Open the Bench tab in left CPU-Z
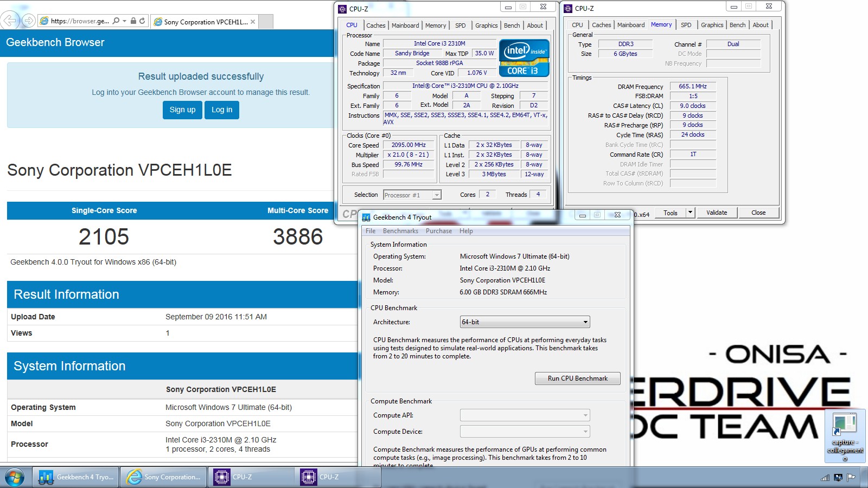The height and width of the screenshot is (488, 868). pyautogui.click(x=512, y=25)
